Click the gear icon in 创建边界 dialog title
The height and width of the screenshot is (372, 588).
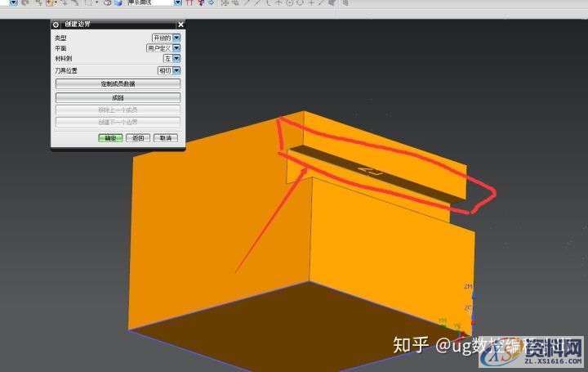(56, 25)
